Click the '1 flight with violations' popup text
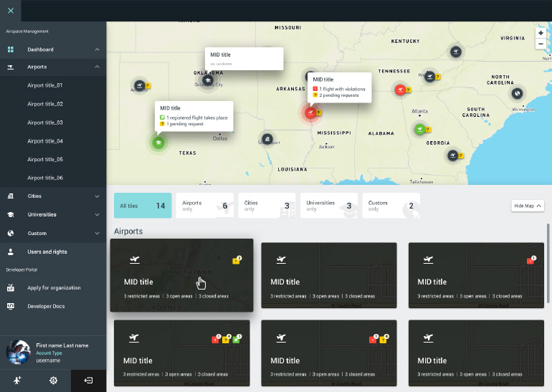Image resolution: width=552 pixels, height=392 pixels. 342,89
